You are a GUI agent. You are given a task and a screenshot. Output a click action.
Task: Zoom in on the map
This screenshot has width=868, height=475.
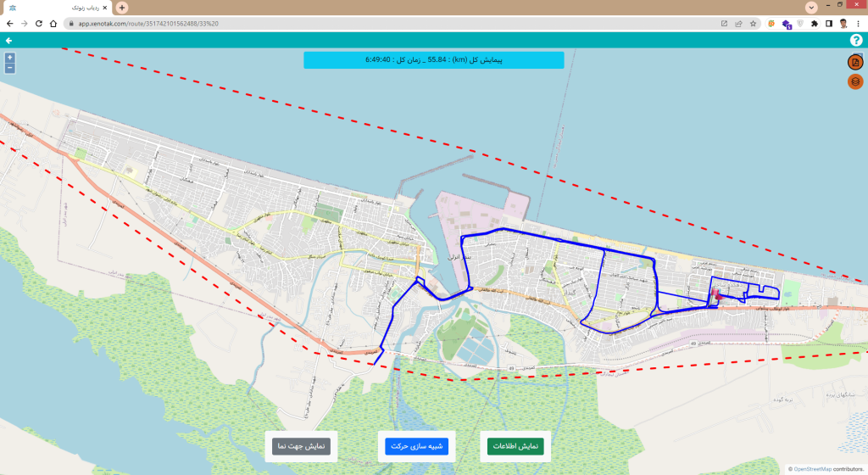pyautogui.click(x=9, y=58)
